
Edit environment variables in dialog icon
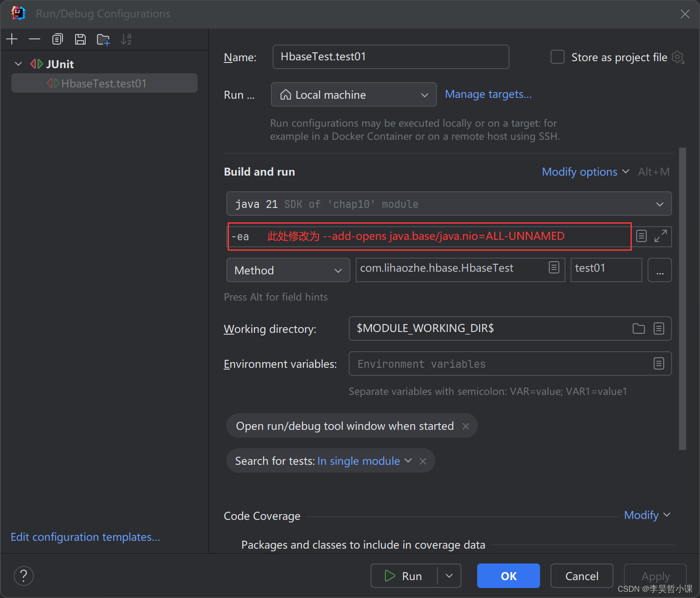(659, 363)
